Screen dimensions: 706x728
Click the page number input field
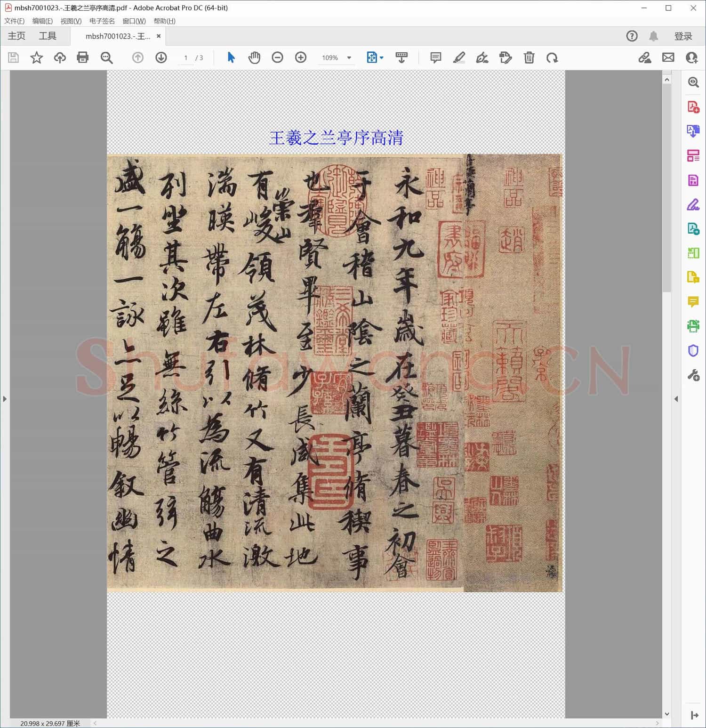186,57
